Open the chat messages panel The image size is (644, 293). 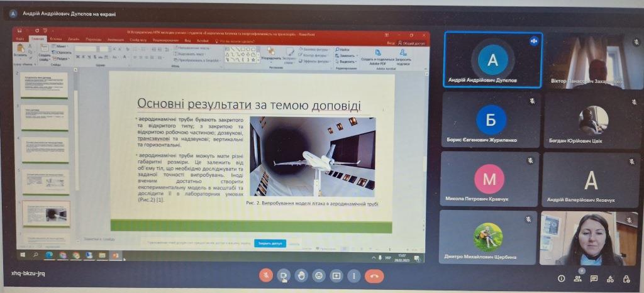(x=594, y=278)
